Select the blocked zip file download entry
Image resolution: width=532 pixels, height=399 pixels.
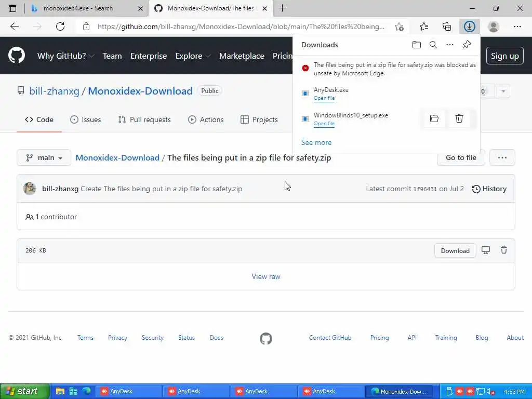coord(387,69)
